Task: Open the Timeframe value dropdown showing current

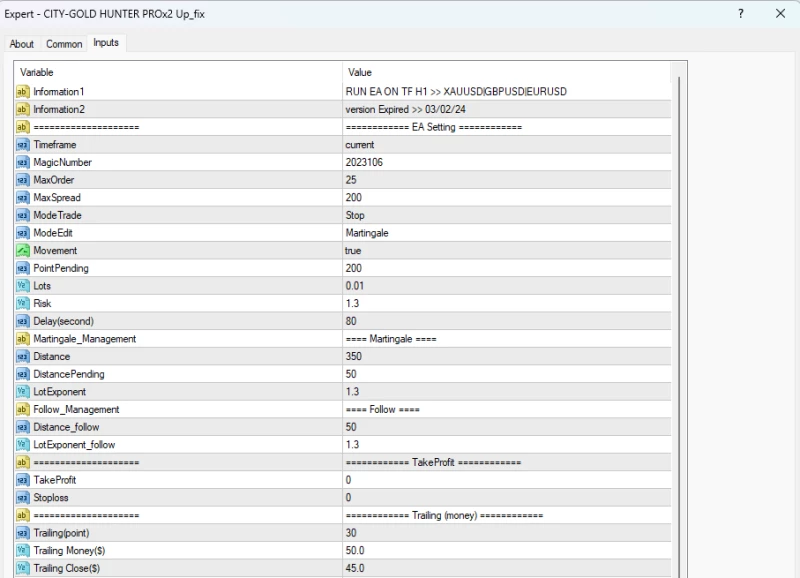Action: click(x=505, y=145)
